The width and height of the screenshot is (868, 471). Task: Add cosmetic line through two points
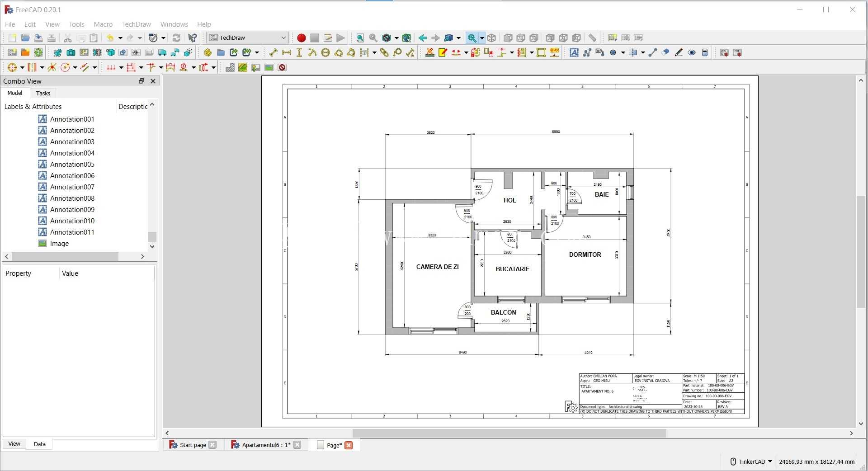[652, 52]
